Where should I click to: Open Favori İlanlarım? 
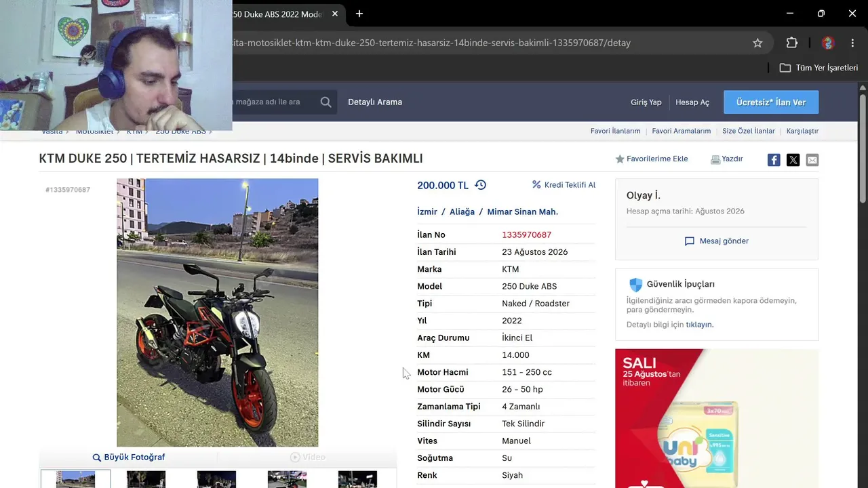tap(616, 131)
